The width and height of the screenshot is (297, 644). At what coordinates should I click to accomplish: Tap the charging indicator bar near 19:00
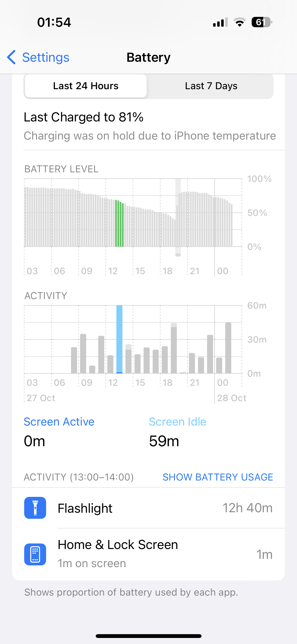tap(178, 217)
